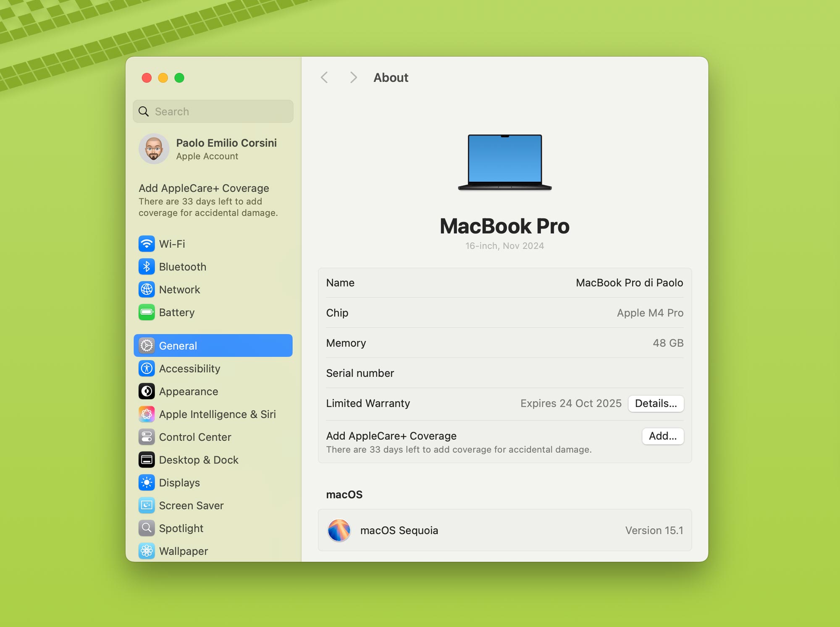Click the About page title

(x=391, y=77)
